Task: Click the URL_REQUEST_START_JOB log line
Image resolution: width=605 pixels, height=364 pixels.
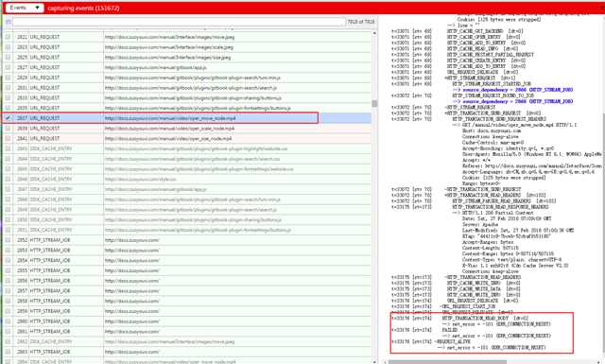Action: point(467,306)
